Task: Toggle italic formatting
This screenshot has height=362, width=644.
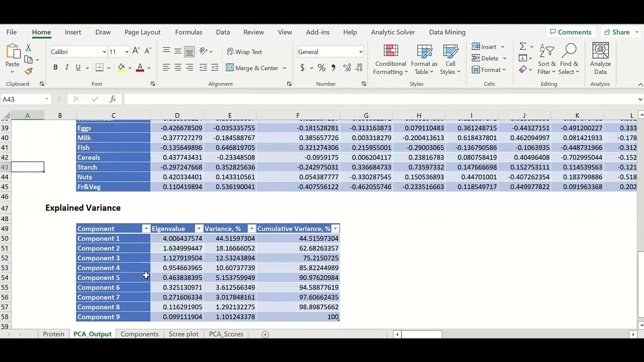Action: [66, 68]
